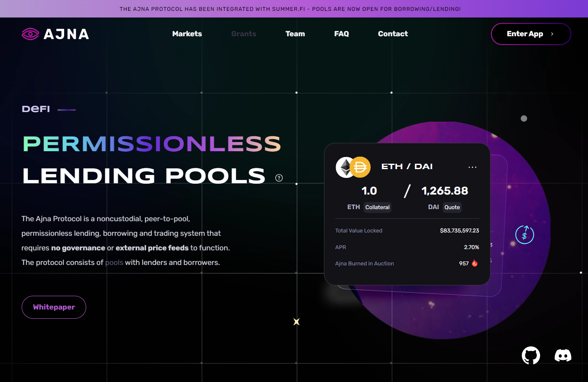Click the arrow chevron in Enter App
The height and width of the screenshot is (382, 588).
click(x=552, y=34)
